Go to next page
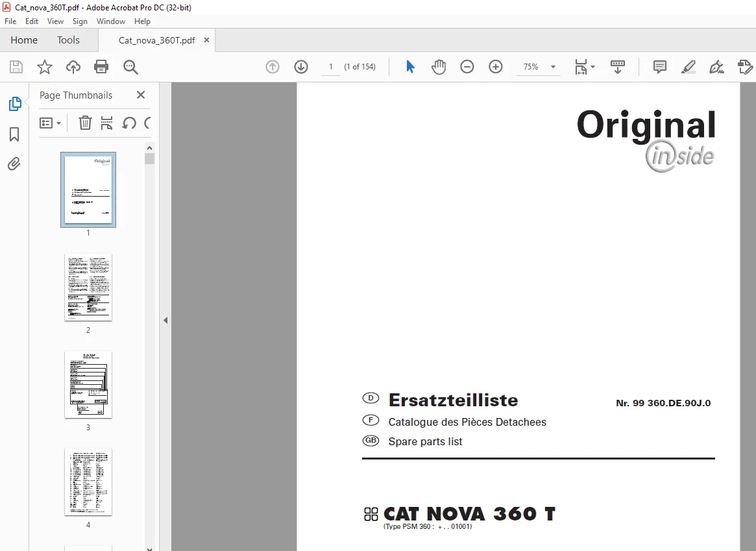 [301, 67]
